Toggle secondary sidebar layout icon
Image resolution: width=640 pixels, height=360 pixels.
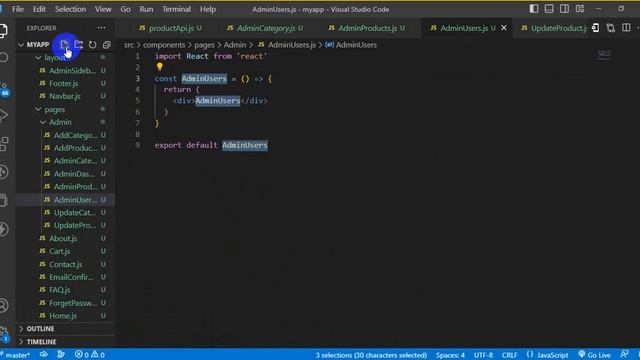564,9
